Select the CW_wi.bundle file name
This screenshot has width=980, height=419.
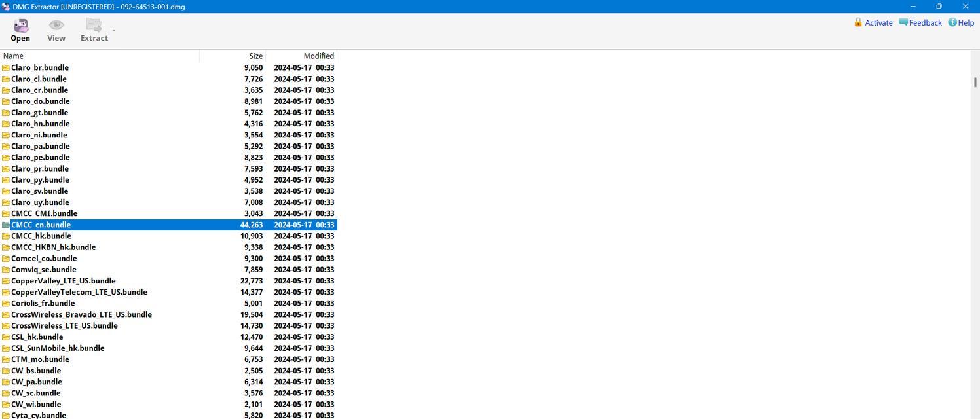(36, 404)
